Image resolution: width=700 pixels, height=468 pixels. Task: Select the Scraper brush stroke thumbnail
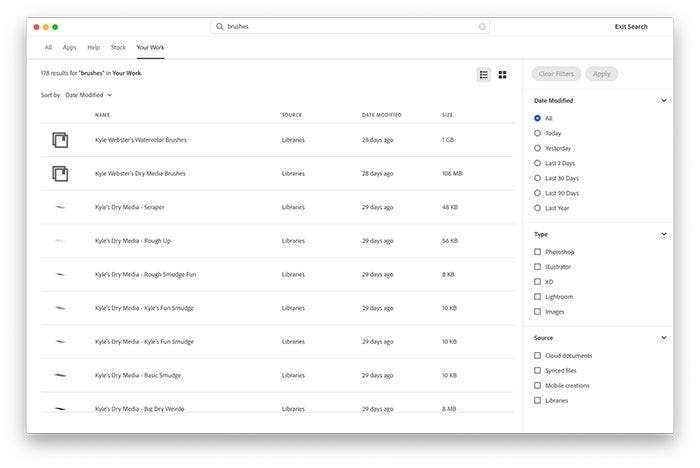point(60,207)
